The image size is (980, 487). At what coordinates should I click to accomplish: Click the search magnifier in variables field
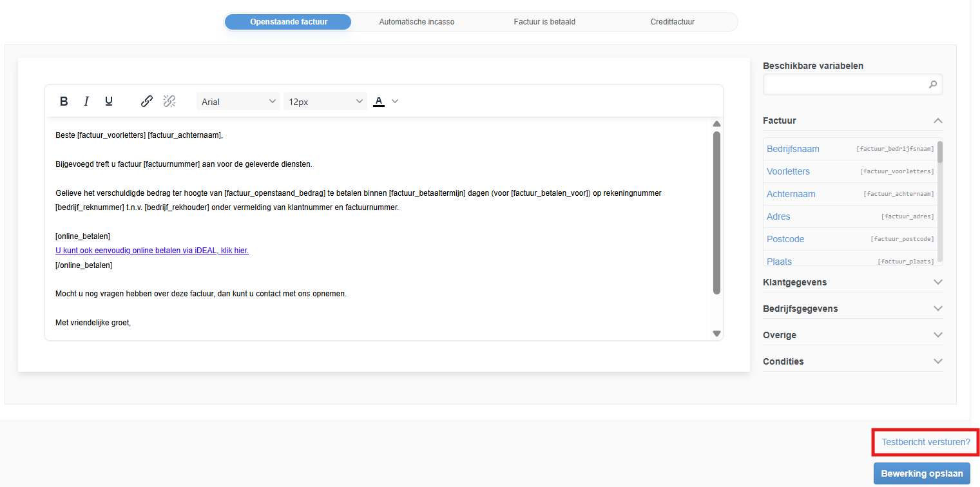coord(932,84)
